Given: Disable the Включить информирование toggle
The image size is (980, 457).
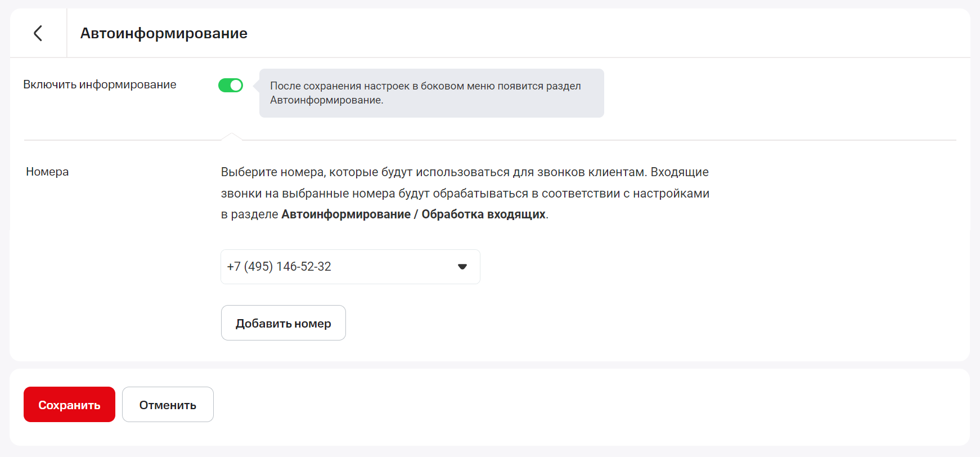Looking at the screenshot, I should click(x=231, y=85).
